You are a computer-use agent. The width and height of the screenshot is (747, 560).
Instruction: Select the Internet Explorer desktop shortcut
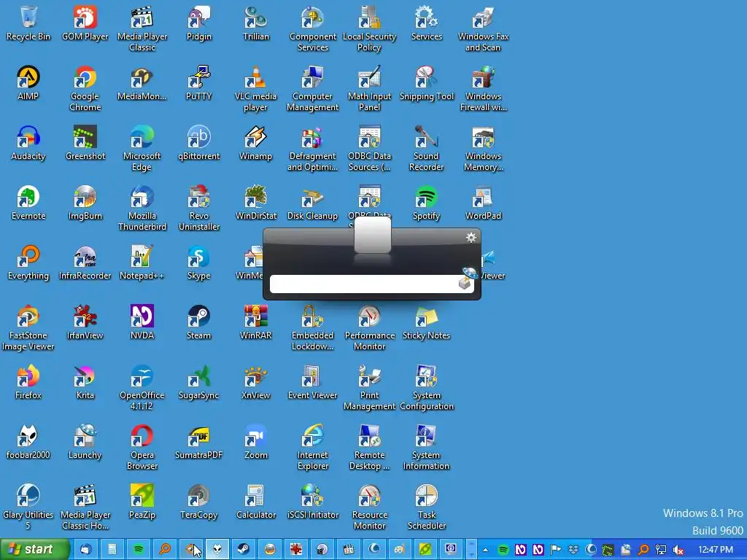point(312,448)
